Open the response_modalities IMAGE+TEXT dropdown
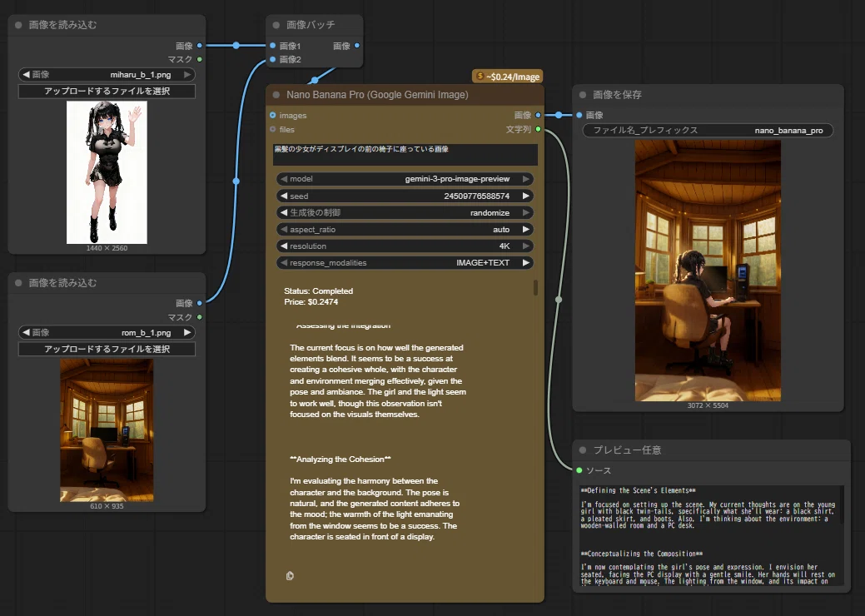The height and width of the screenshot is (616, 865). coord(405,263)
